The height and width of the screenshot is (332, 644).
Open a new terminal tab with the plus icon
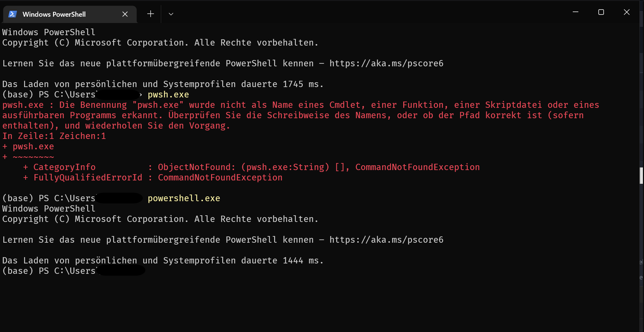(150, 14)
